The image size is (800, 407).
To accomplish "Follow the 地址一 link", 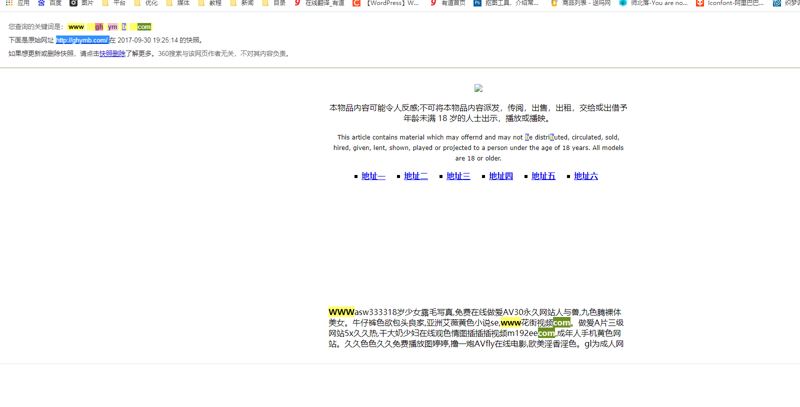I will tap(373, 176).
